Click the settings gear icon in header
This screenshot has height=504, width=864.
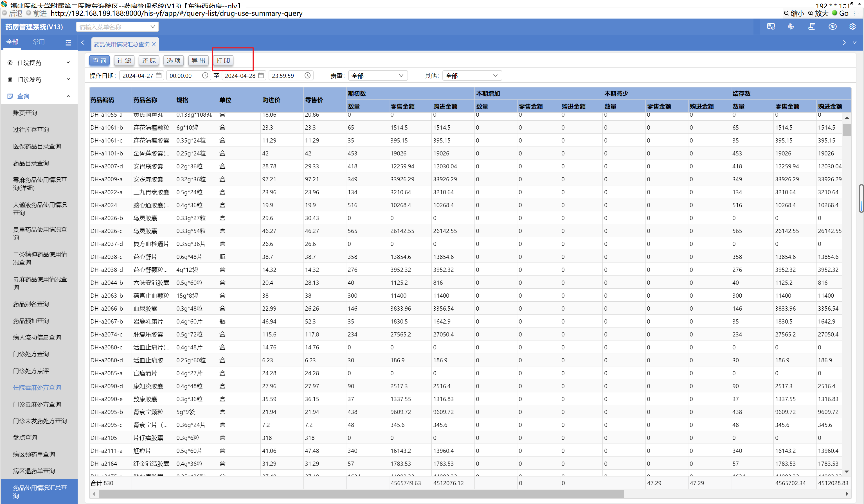tap(852, 27)
